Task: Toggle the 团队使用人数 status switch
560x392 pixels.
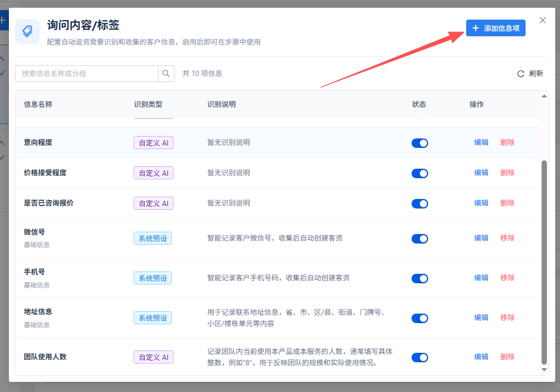Action: point(420,358)
